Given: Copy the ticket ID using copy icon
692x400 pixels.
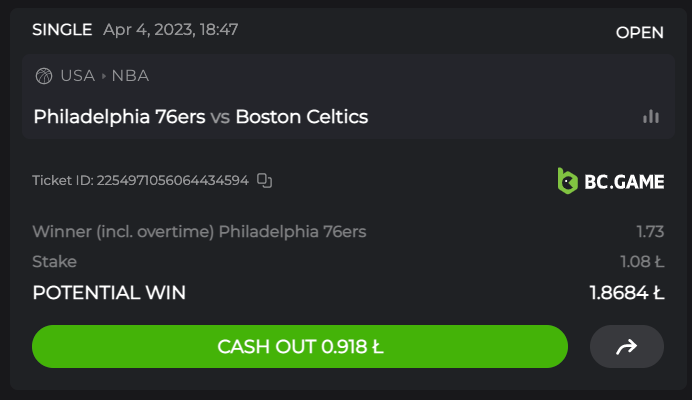Looking at the screenshot, I should (x=264, y=180).
